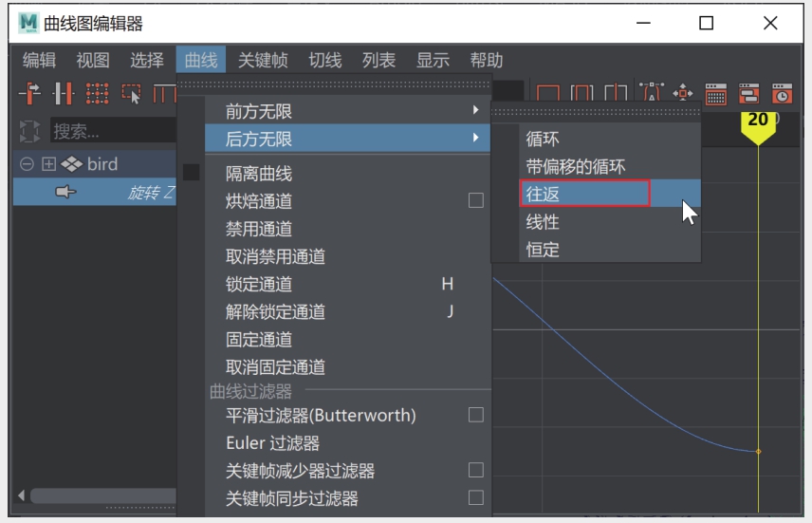812x523 pixels.
Task: Click the frame icon beside the search box
Action: 29,131
